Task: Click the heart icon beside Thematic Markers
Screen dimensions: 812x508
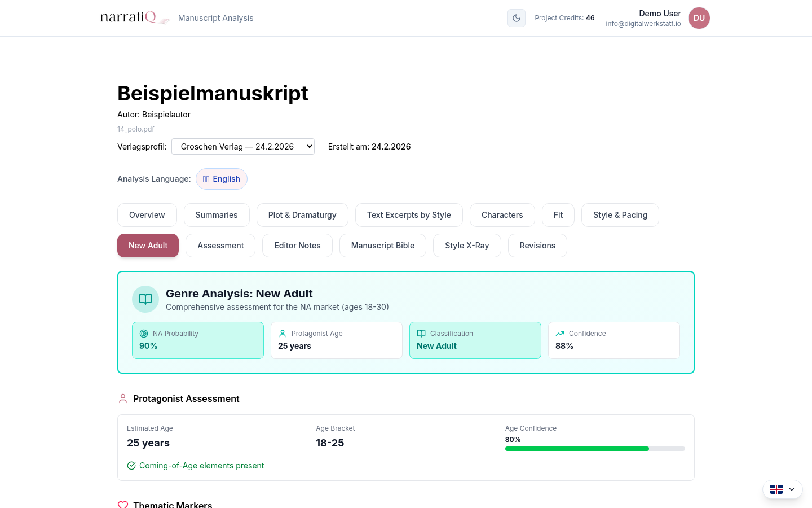Action: click(123, 504)
